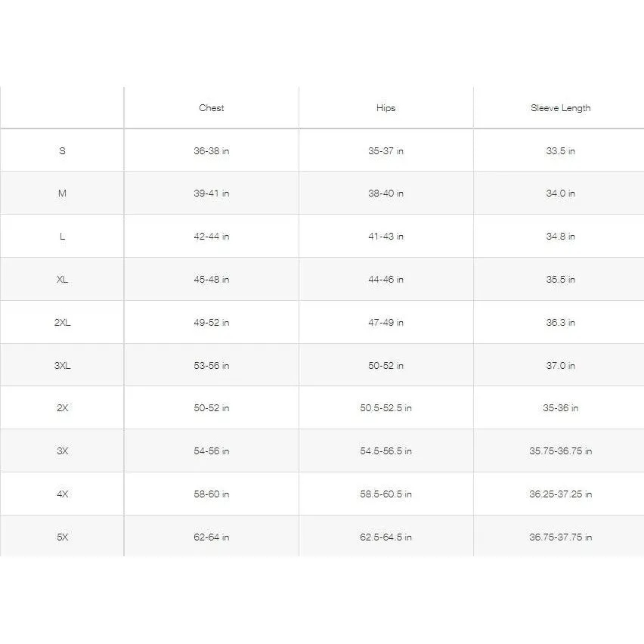Click the Sleeve Length column header
644x644 pixels.
pyautogui.click(x=560, y=108)
